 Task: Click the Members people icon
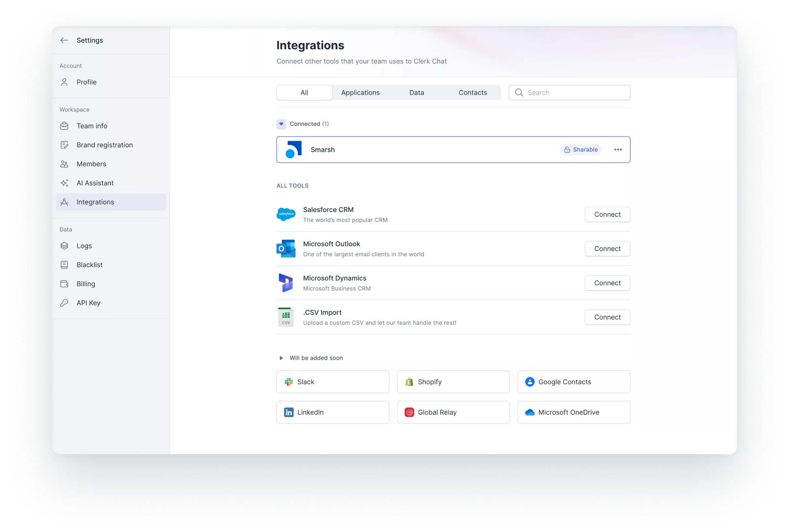click(64, 164)
